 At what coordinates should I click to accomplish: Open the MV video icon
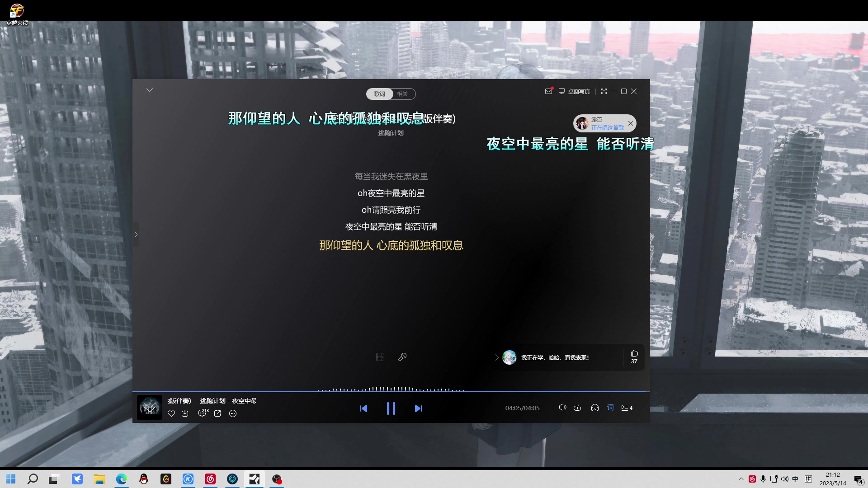380,357
